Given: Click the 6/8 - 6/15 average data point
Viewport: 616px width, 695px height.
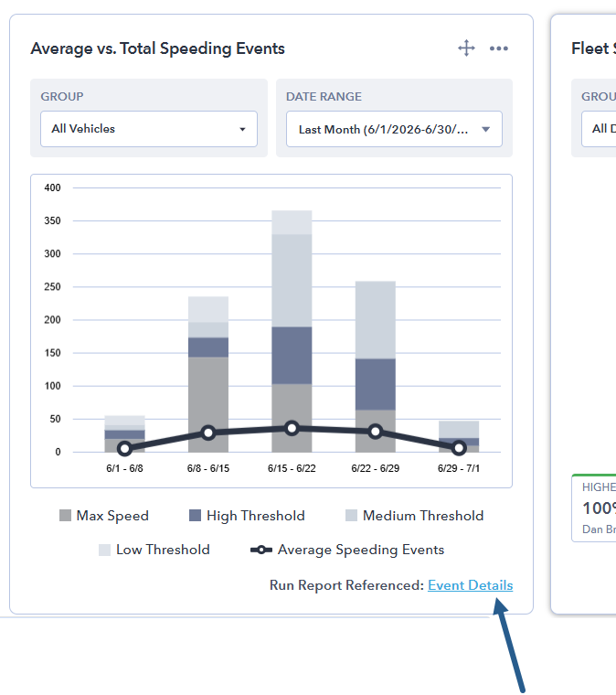Looking at the screenshot, I should 208,433.
